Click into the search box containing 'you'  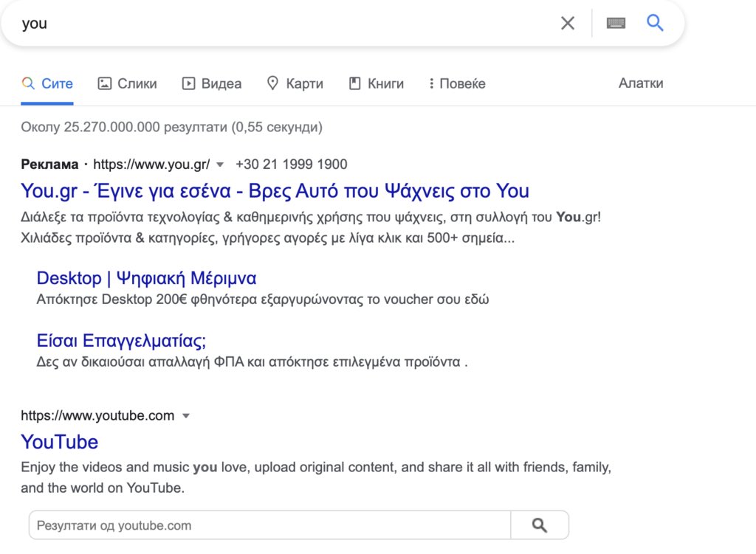pos(284,23)
